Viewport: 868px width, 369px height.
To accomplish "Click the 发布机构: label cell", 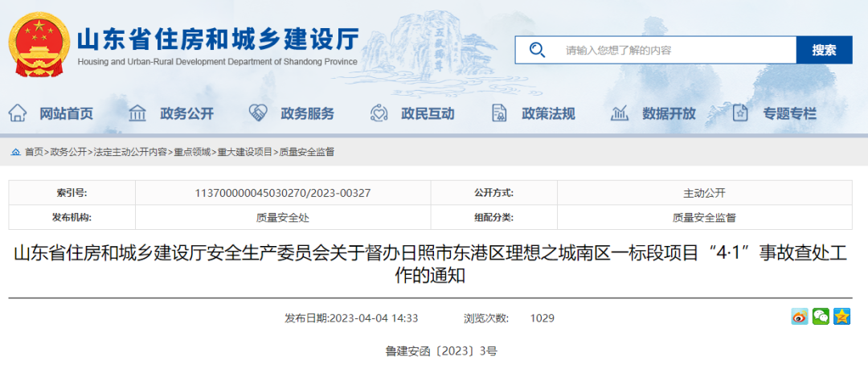I will pos(72,217).
